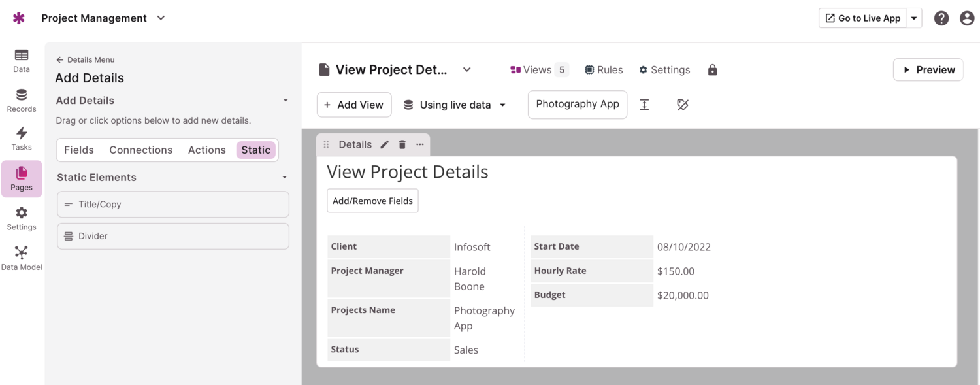Screen dimensions: 980x385
Task: Open the Using live data dropdown
Action: 455,105
